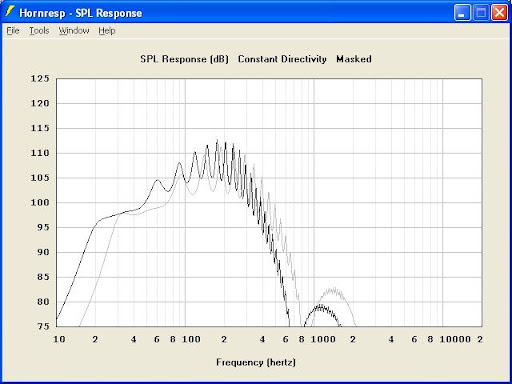Open the Window menu

(74, 31)
